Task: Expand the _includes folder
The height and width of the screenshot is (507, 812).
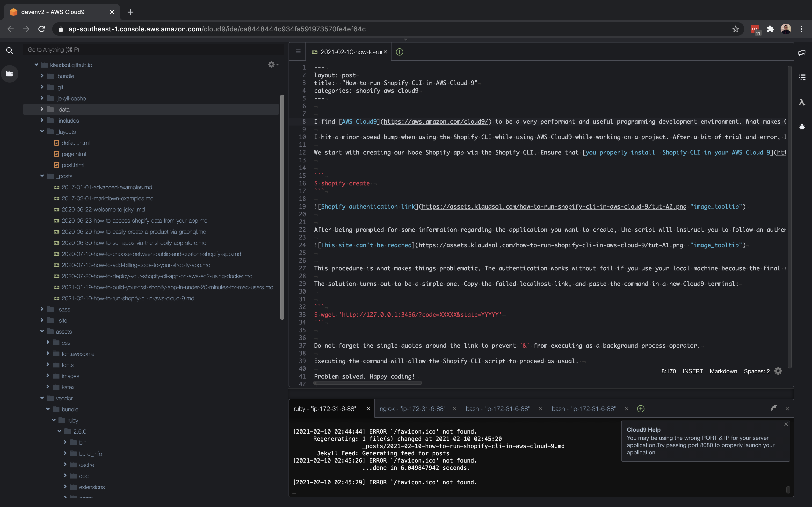Action: [42, 120]
